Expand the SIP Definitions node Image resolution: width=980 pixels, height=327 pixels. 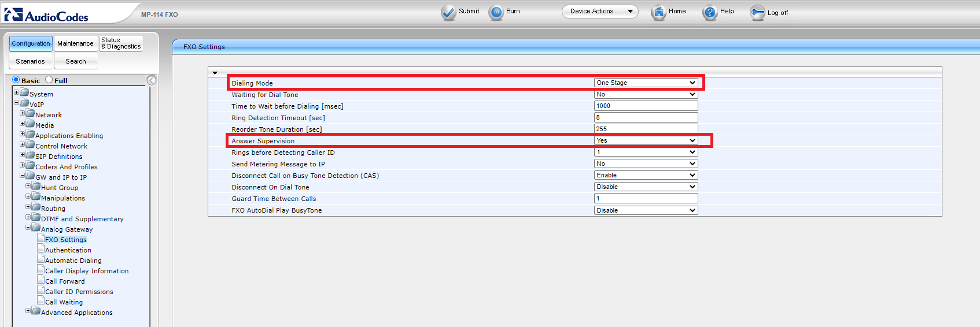[23, 155]
